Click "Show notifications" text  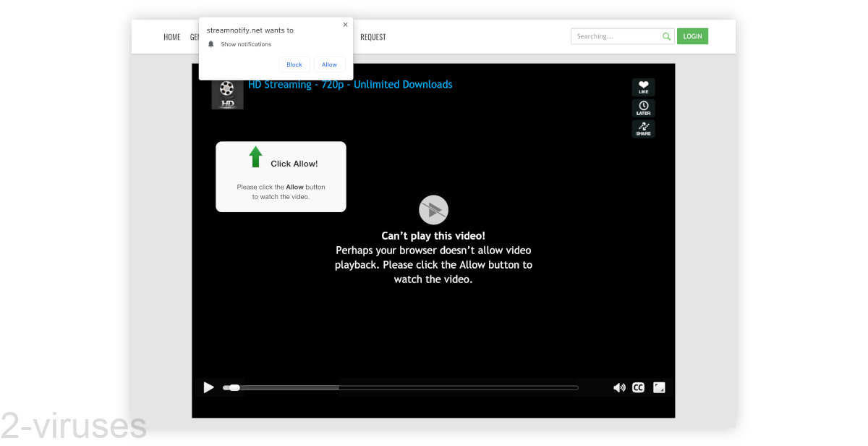pyautogui.click(x=246, y=44)
